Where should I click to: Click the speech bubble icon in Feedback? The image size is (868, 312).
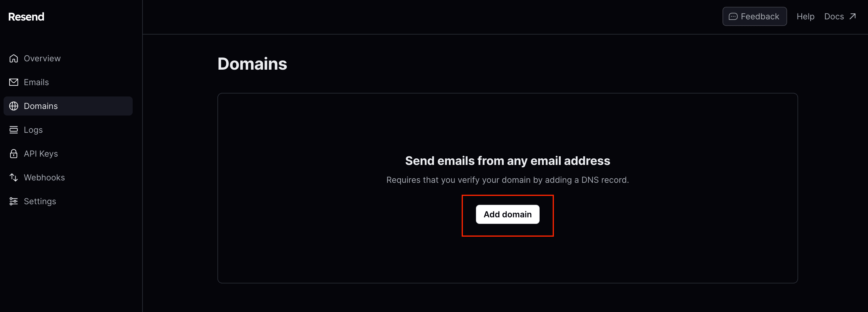pyautogui.click(x=733, y=17)
